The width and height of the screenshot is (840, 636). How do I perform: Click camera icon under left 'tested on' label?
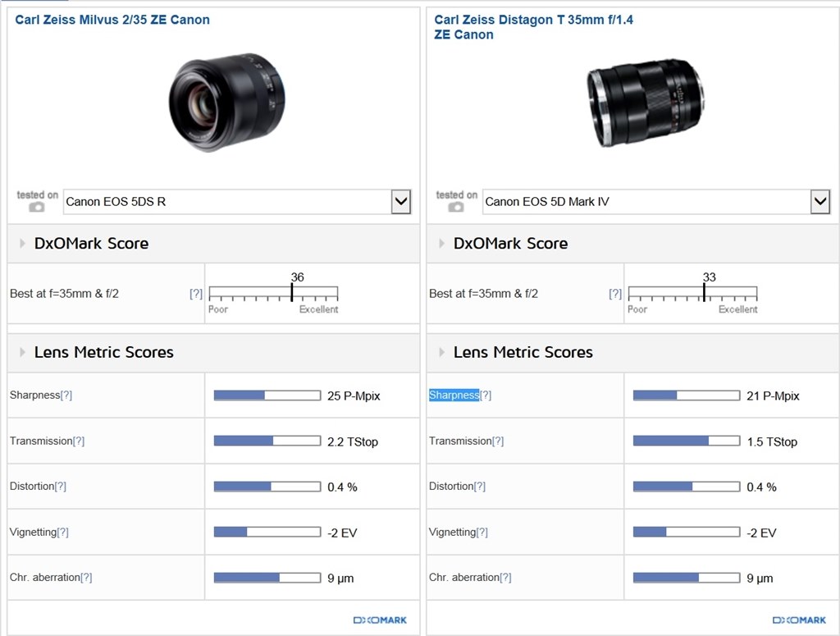tap(36, 207)
